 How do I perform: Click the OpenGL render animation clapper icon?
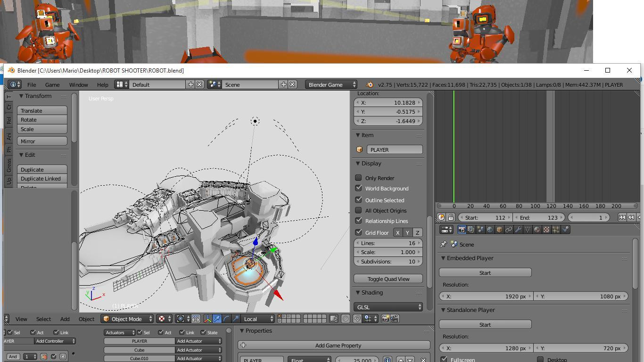tap(395, 319)
